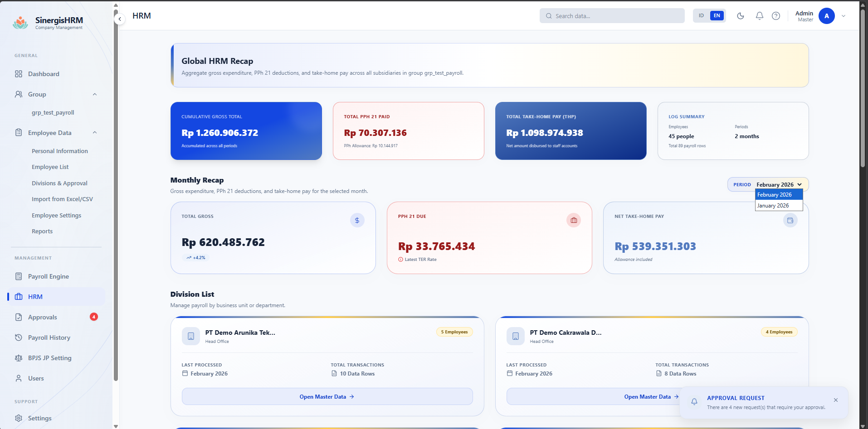The height and width of the screenshot is (429, 868).
Task: Open Master Data for PT Demo Cakrawala
Action: [651, 396]
